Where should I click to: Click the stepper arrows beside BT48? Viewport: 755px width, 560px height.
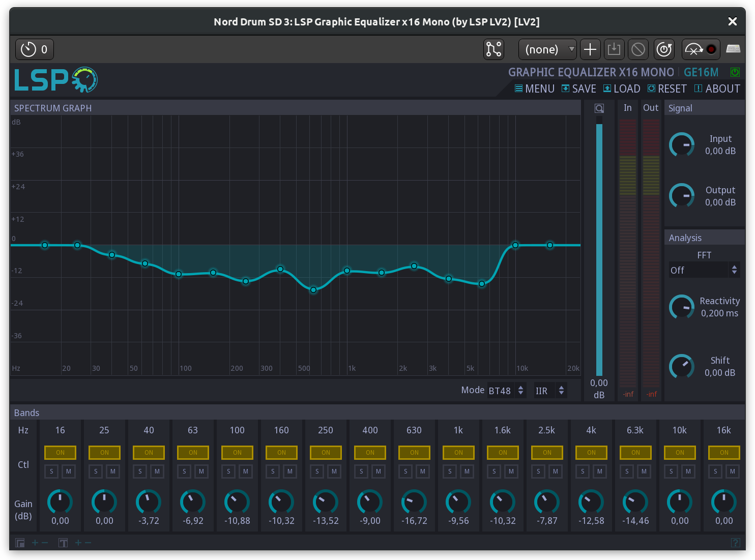[x=520, y=391]
